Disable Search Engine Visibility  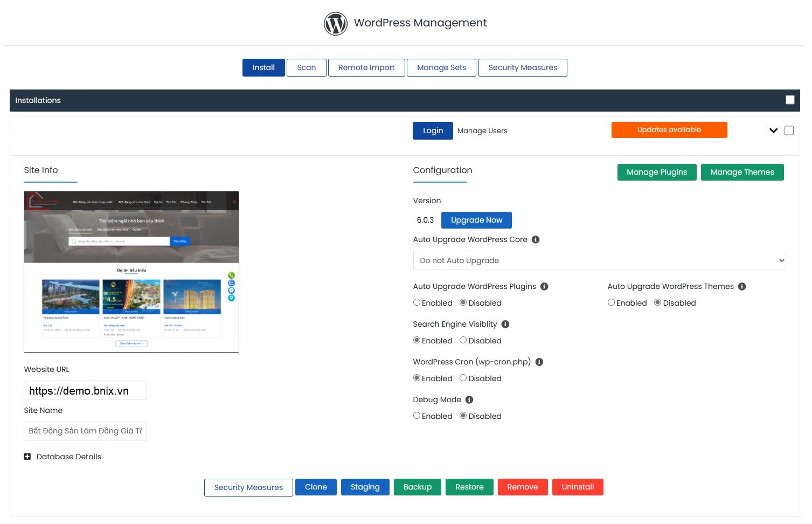[463, 340]
